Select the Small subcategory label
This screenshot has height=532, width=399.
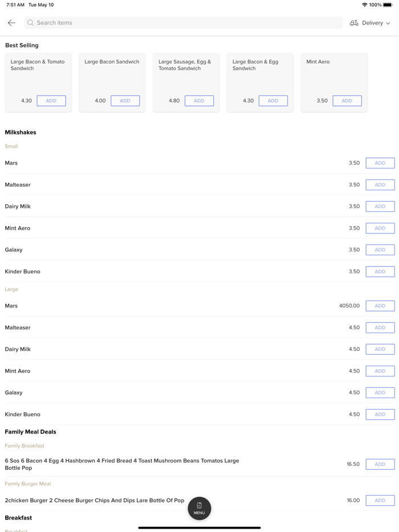click(11, 146)
